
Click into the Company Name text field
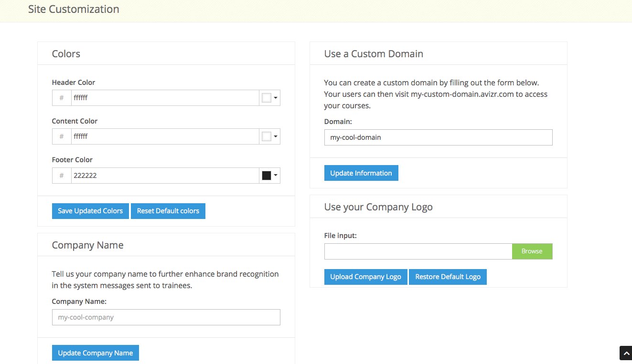tap(166, 317)
